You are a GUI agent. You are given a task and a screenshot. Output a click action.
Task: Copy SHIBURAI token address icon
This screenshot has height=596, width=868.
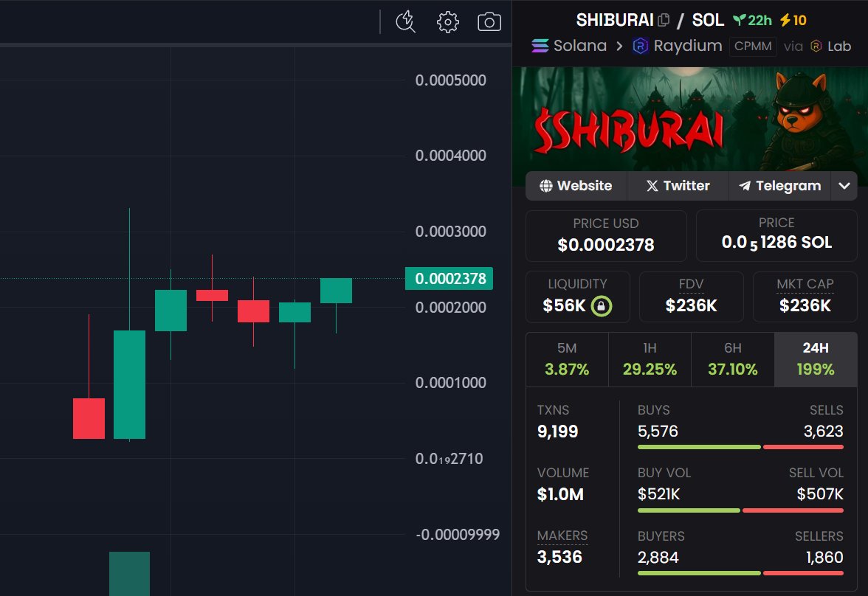[664, 21]
